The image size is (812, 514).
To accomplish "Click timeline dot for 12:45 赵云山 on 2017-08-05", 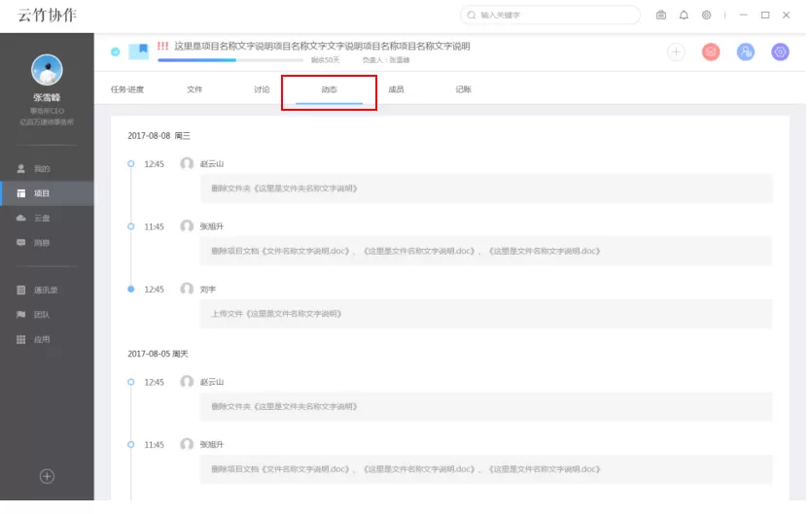I will point(131,382).
